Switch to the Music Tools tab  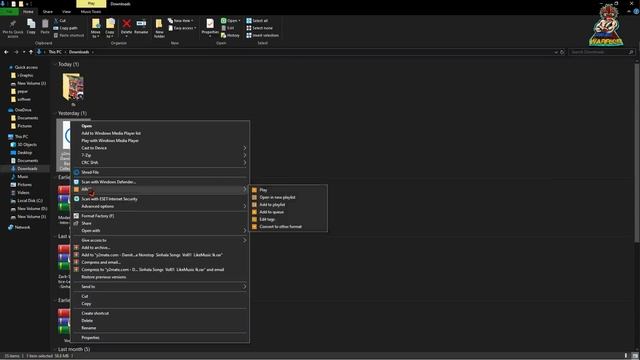coord(91,11)
